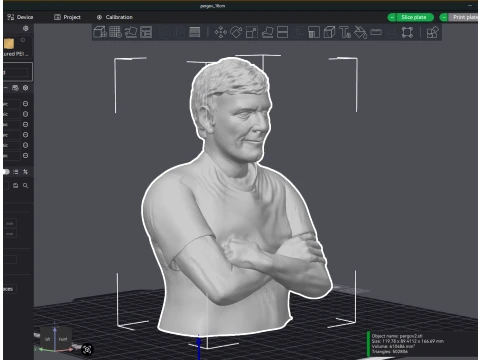Open the Supports painting tool
Viewport: 480px width, 360px height.
tap(314, 32)
